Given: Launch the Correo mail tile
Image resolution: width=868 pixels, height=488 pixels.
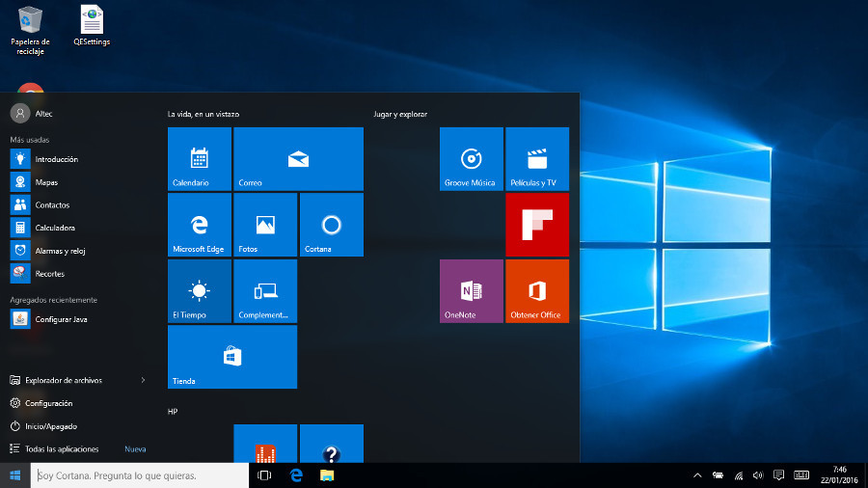Looking at the screenshot, I should [x=298, y=159].
